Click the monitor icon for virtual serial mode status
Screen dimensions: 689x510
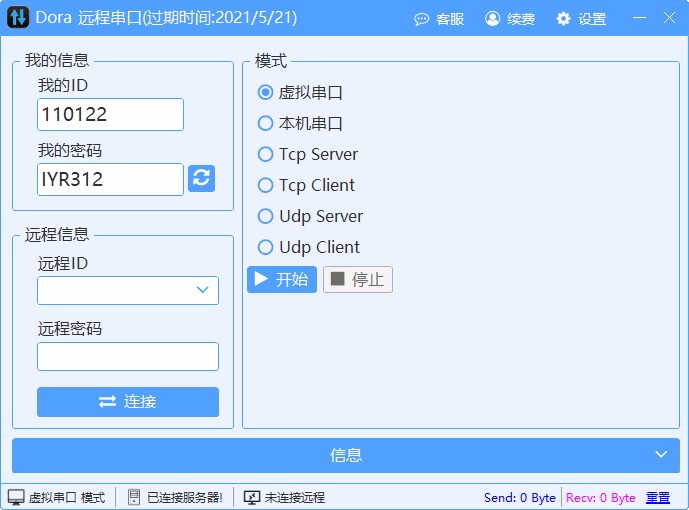(16, 497)
